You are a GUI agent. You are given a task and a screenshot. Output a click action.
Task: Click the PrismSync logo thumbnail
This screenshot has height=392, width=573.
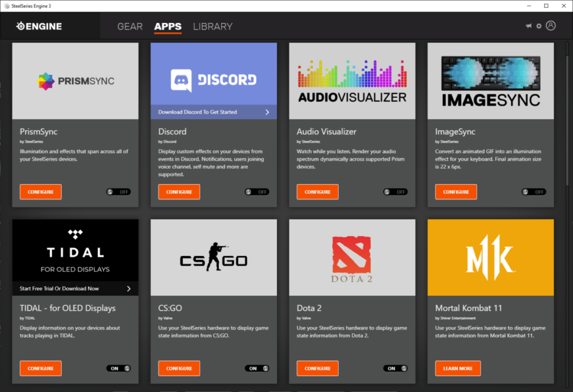pos(76,81)
